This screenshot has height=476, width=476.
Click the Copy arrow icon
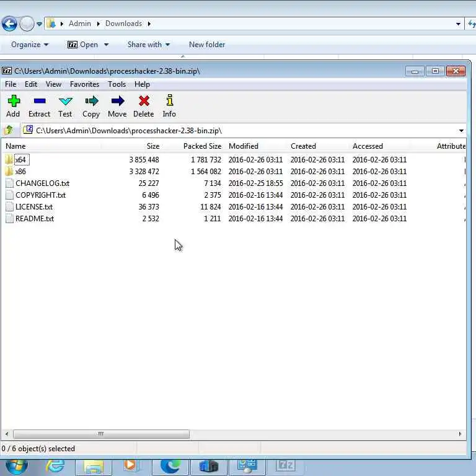click(91, 101)
